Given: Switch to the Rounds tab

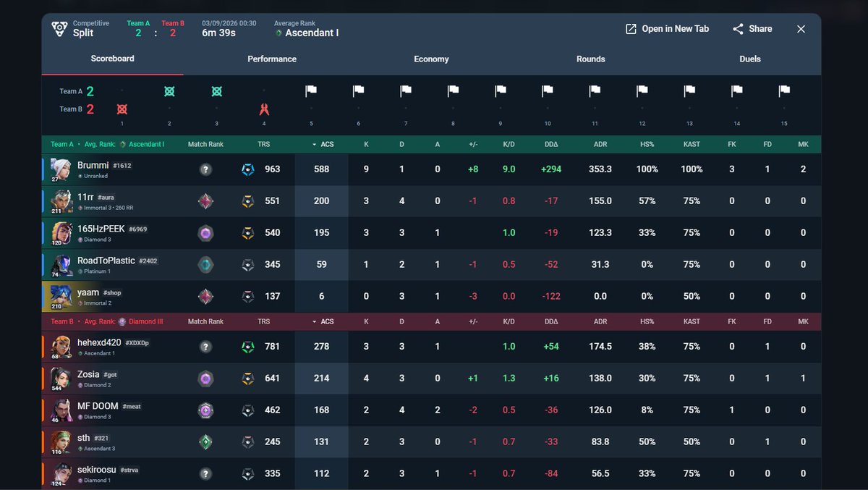Looking at the screenshot, I should (x=591, y=59).
